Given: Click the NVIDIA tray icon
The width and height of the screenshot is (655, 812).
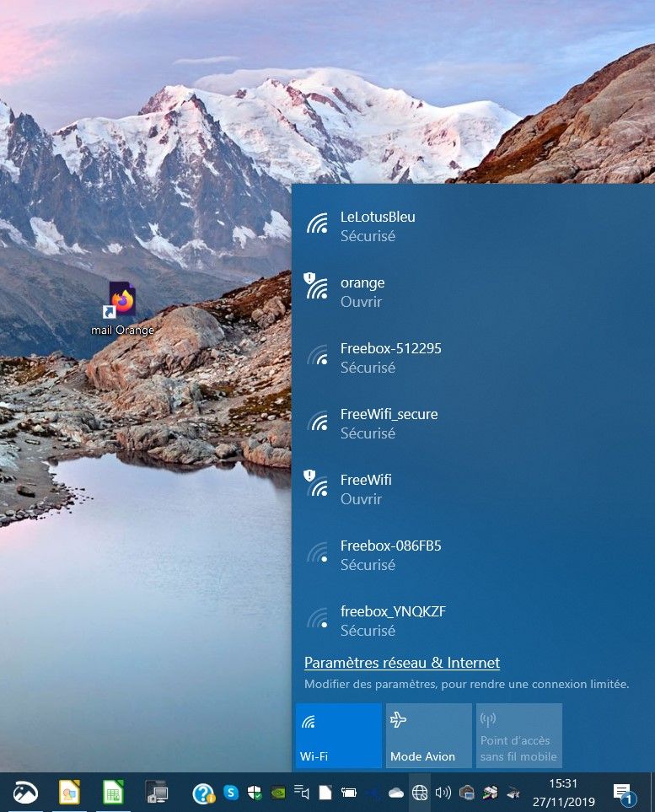Looking at the screenshot, I should pyautogui.click(x=278, y=793).
